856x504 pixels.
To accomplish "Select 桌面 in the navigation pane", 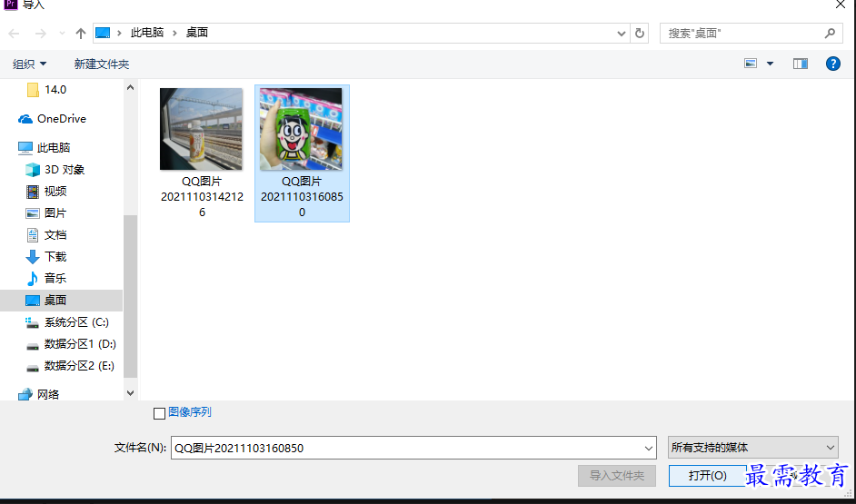I will (61, 301).
